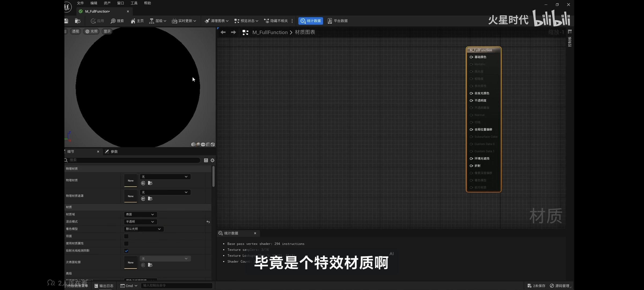Open the 文件 menu
The height and width of the screenshot is (290, 644).
click(x=80, y=3)
